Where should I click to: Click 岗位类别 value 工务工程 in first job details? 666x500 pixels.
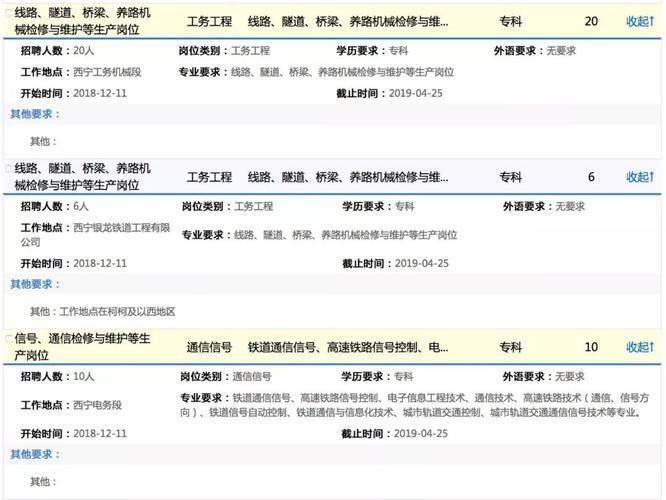pos(251,51)
